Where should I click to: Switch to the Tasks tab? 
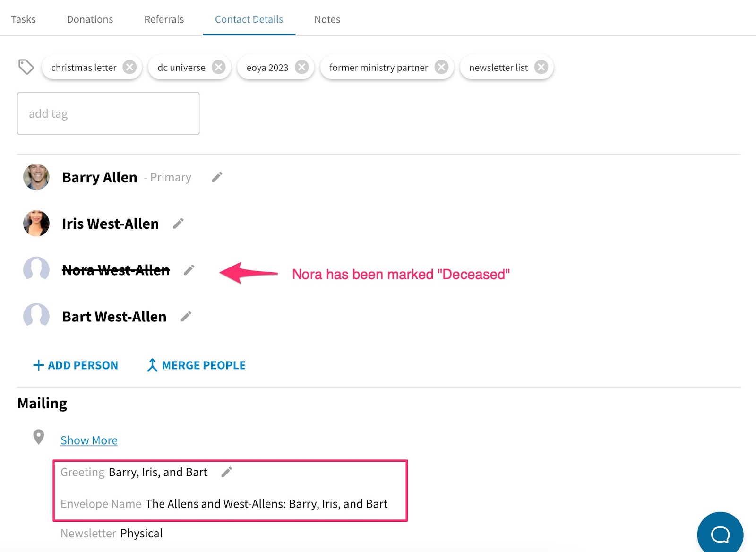[x=23, y=19]
